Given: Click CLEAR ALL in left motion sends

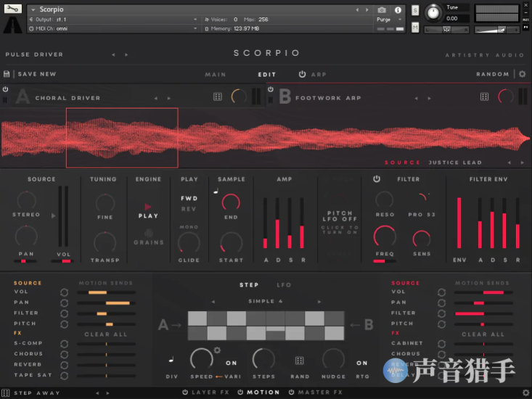Looking at the screenshot, I should [x=106, y=334].
